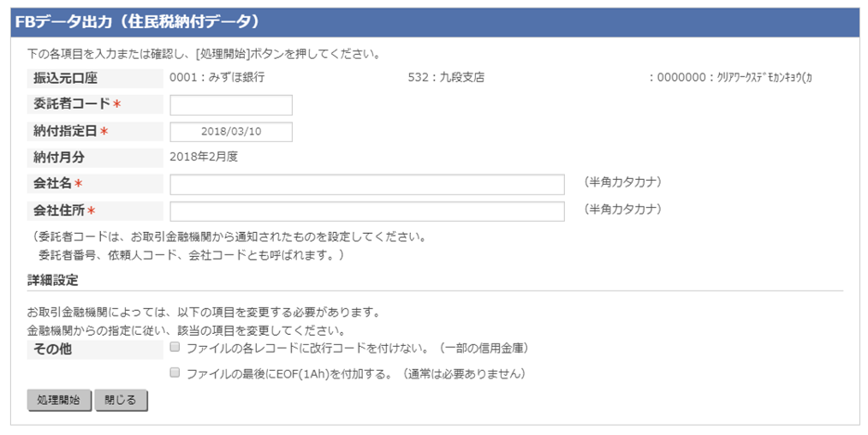Click the FBデータ出力 header title

click(137, 22)
